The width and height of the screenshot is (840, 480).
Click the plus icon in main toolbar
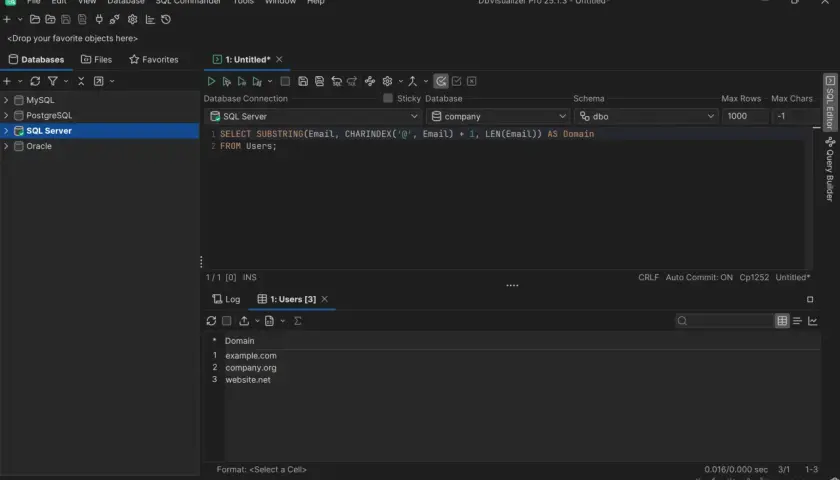point(7,19)
